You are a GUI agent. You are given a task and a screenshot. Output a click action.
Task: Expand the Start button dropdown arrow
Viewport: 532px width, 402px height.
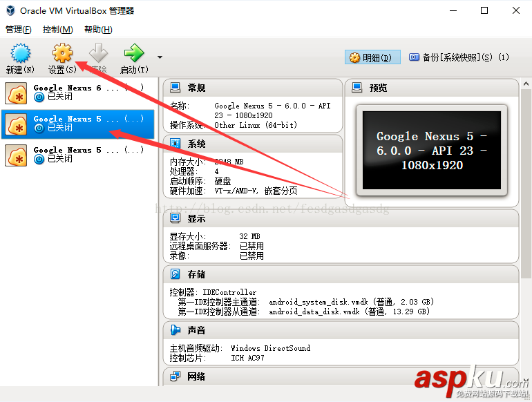[x=160, y=57]
